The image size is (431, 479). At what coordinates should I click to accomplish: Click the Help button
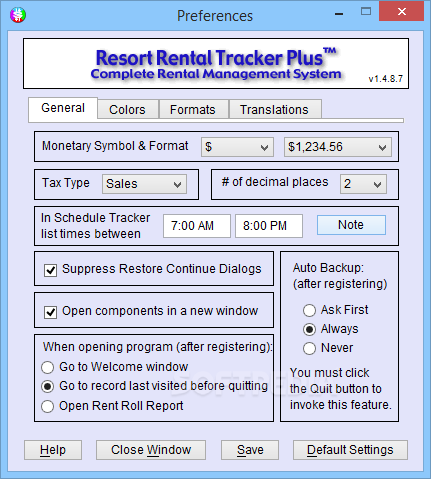coord(53,450)
